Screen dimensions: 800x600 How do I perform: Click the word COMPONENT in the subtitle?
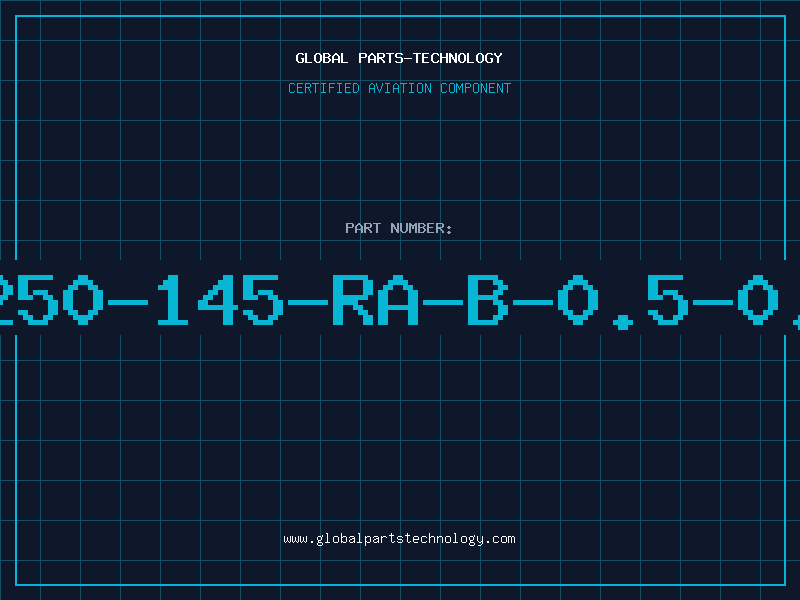476,88
